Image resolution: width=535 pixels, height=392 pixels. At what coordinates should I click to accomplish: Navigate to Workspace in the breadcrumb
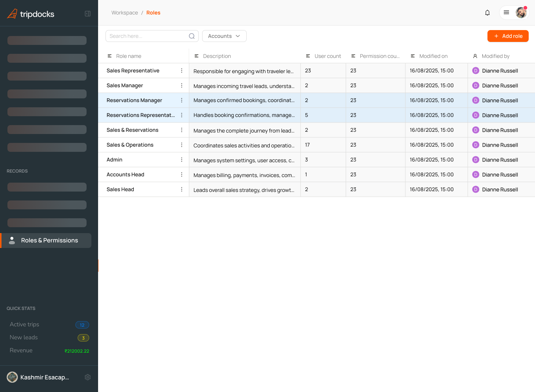pyautogui.click(x=124, y=12)
